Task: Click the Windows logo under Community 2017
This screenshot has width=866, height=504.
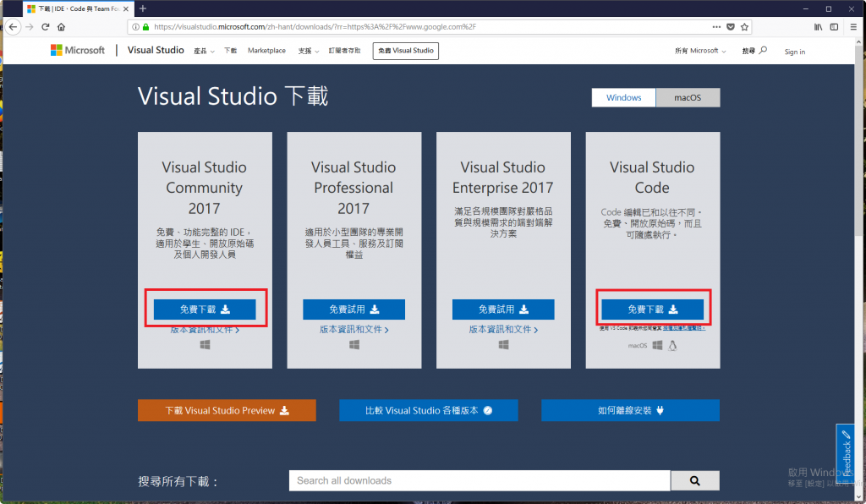Action: 205,344
